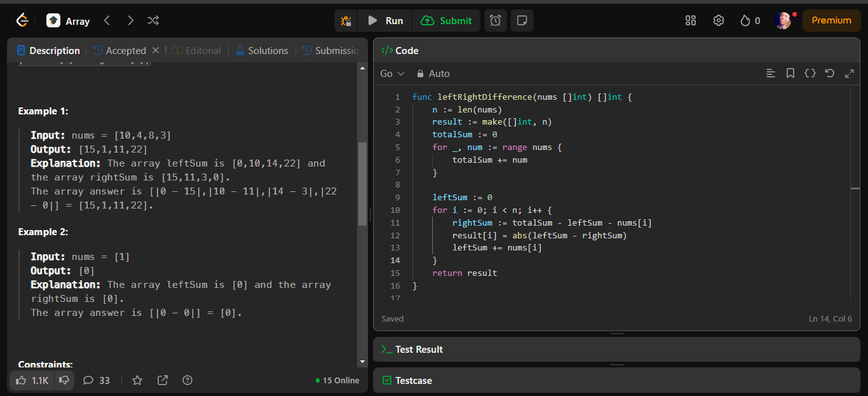The width and height of the screenshot is (868, 396).
Task: Open the Array problem list
Action: (68, 21)
